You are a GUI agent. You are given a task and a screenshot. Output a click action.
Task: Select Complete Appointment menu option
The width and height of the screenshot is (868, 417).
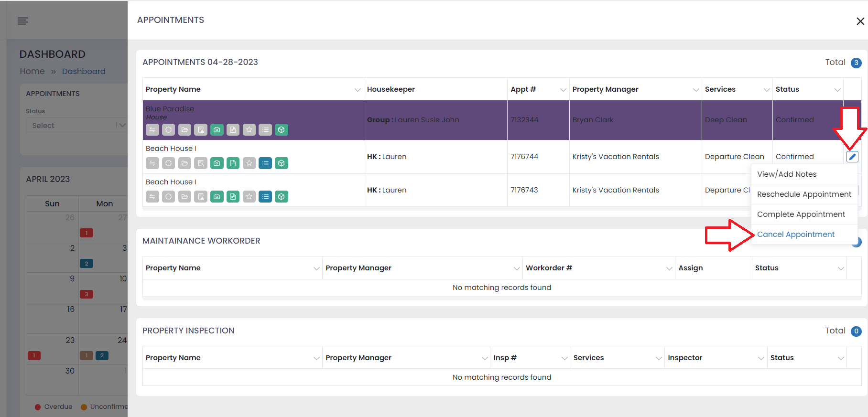pyautogui.click(x=801, y=214)
